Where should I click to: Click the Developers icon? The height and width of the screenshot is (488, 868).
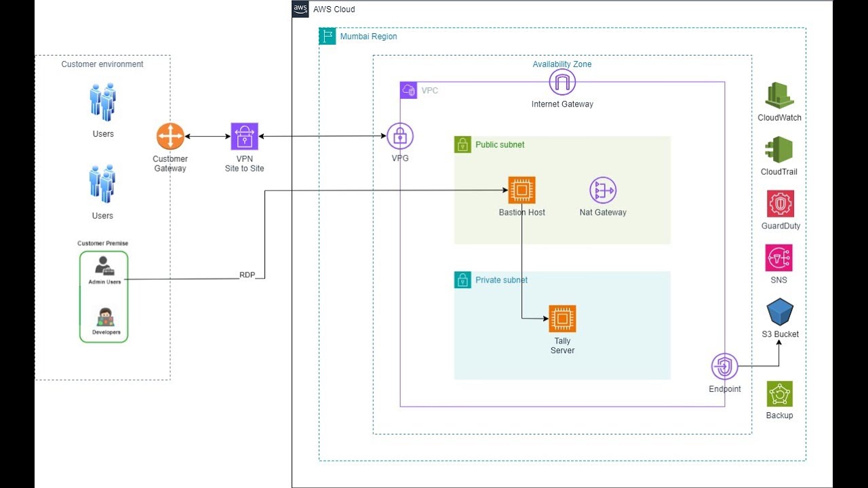click(x=104, y=317)
